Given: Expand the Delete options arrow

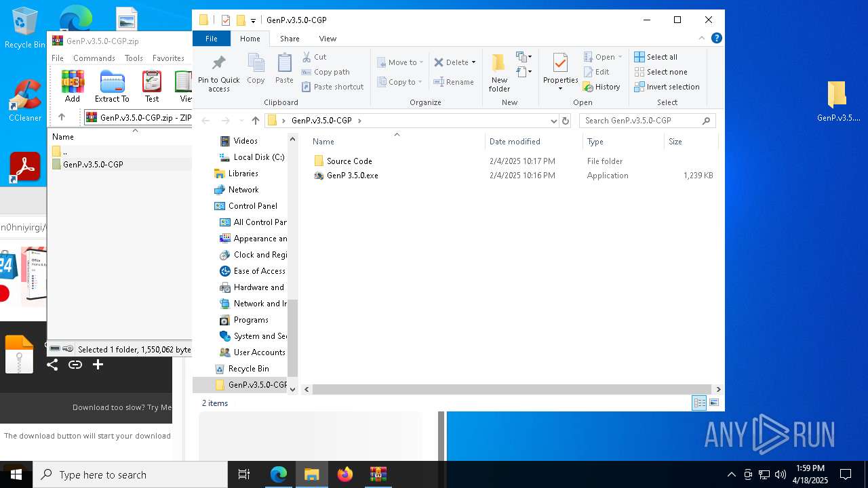Looking at the screenshot, I should click(x=473, y=62).
